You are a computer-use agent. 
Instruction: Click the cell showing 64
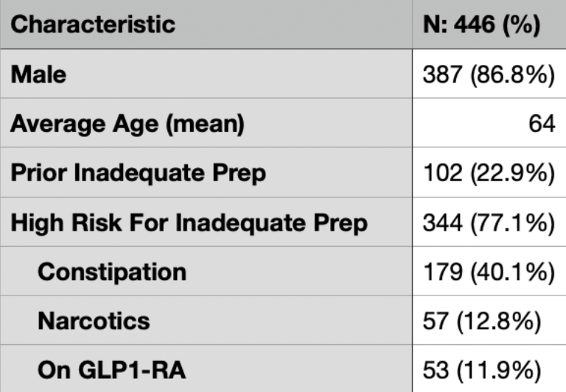[x=489, y=123]
